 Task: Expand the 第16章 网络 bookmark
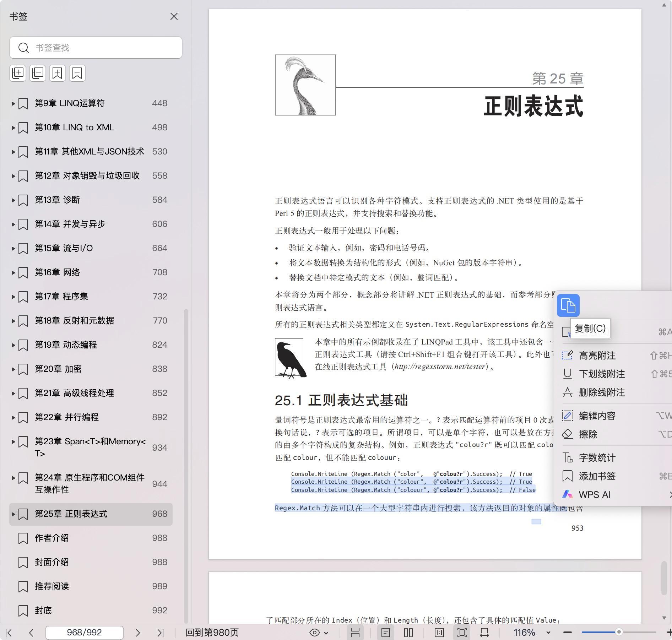click(x=13, y=272)
